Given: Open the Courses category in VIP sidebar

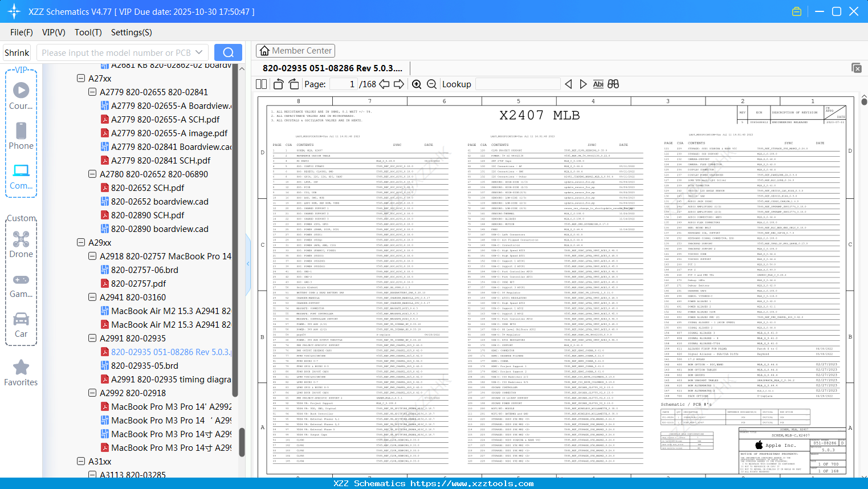Looking at the screenshot, I should (x=21, y=96).
